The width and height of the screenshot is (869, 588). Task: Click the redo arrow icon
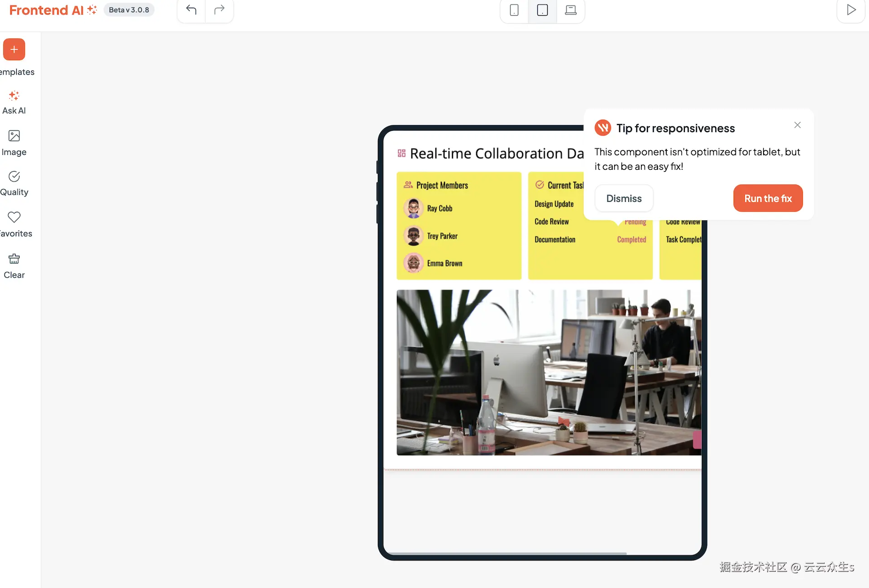coord(220,10)
